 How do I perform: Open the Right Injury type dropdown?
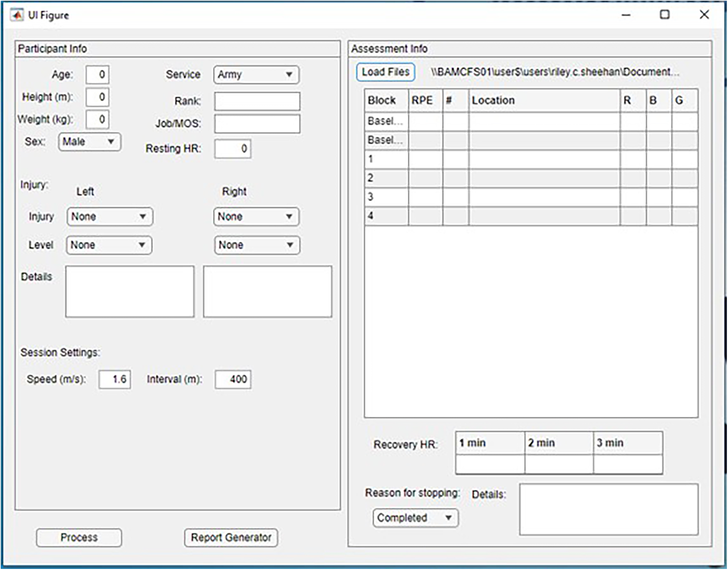pyautogui.click(x=256, y=217)
